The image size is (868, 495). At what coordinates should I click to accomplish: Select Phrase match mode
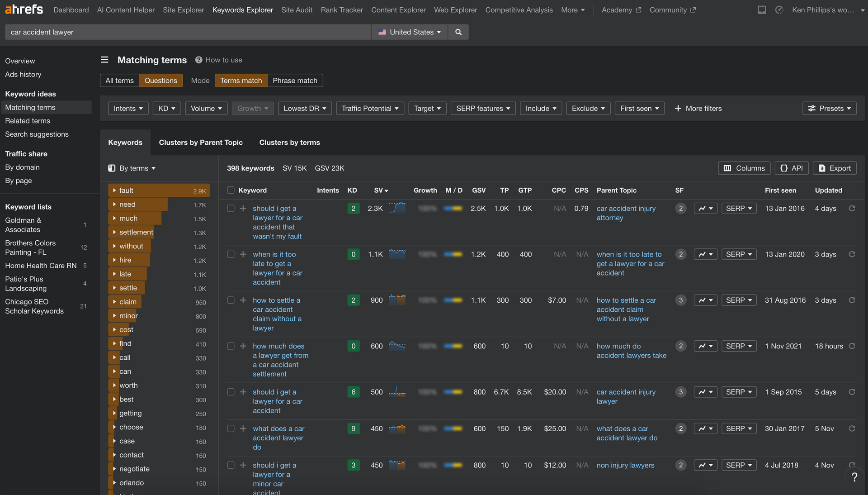(x=295, y=81)
